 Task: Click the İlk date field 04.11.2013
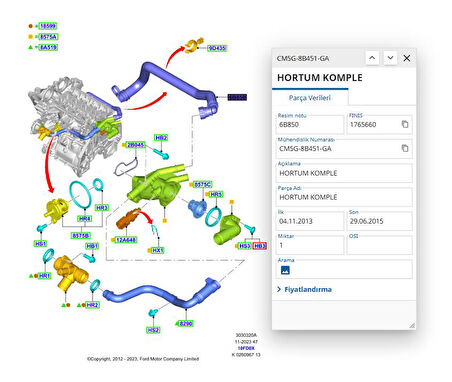tap(310, 221)
